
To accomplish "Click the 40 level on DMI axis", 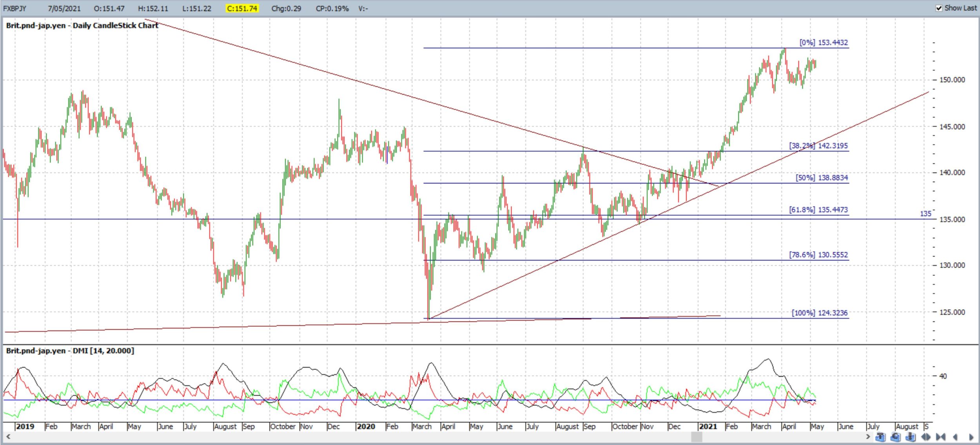I will [943, 376].
